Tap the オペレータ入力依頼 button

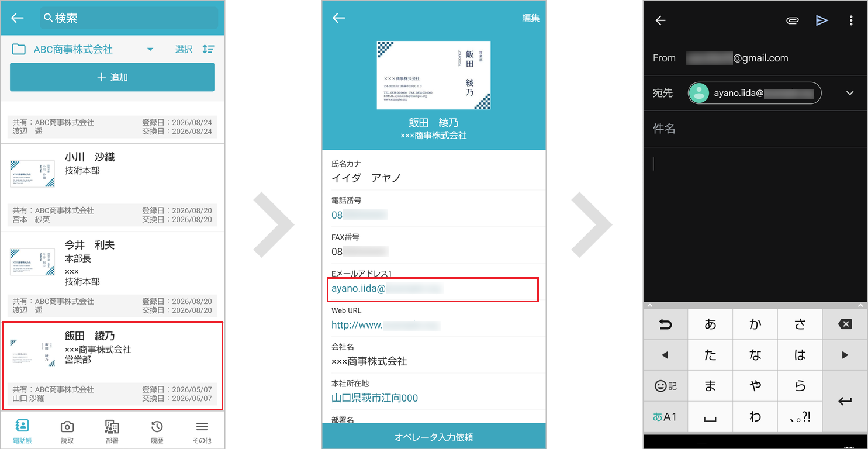[434, 436]
